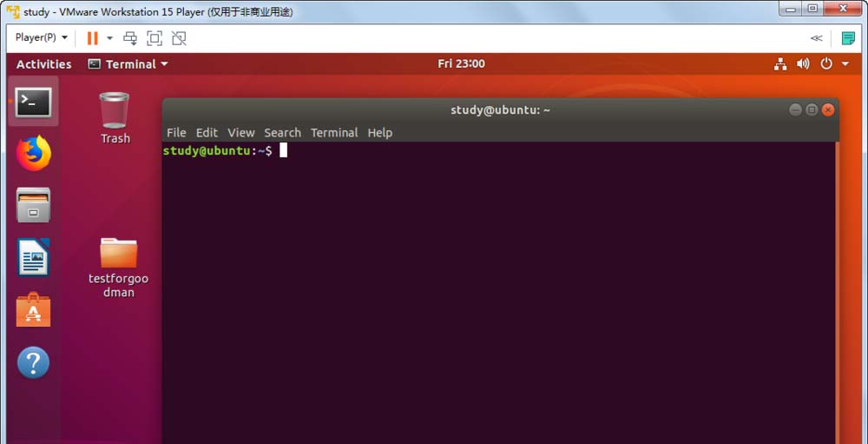Click the VMware pause virtual machine icon
Viewport: 868px width, 444px height.
[93, 37]
